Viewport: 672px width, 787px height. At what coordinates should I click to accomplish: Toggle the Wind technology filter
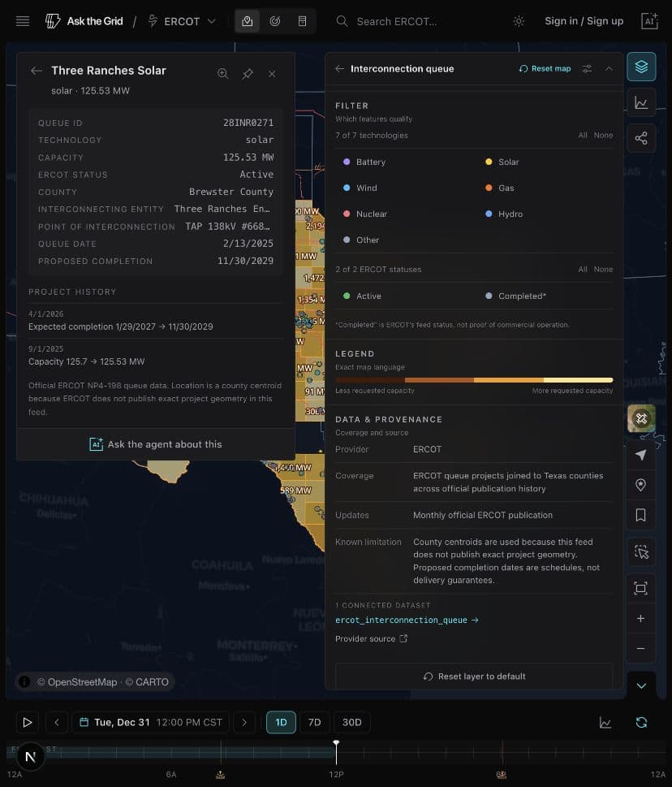pyautogui.click(x=360, y=188)
